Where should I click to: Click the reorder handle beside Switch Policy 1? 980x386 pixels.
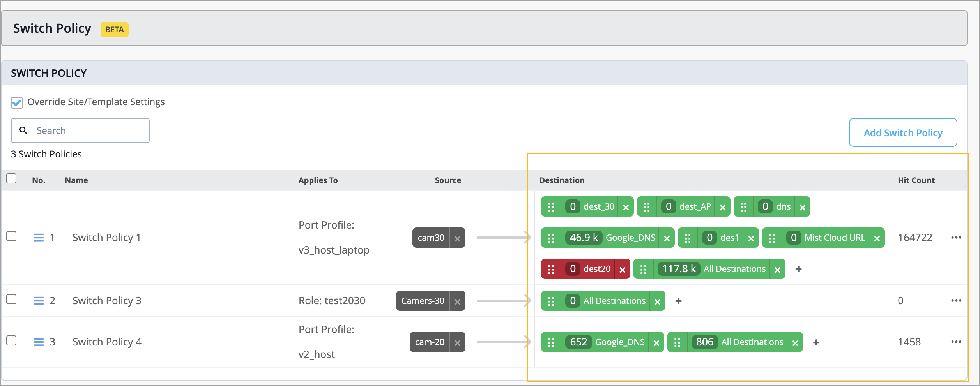pos(39,237)
